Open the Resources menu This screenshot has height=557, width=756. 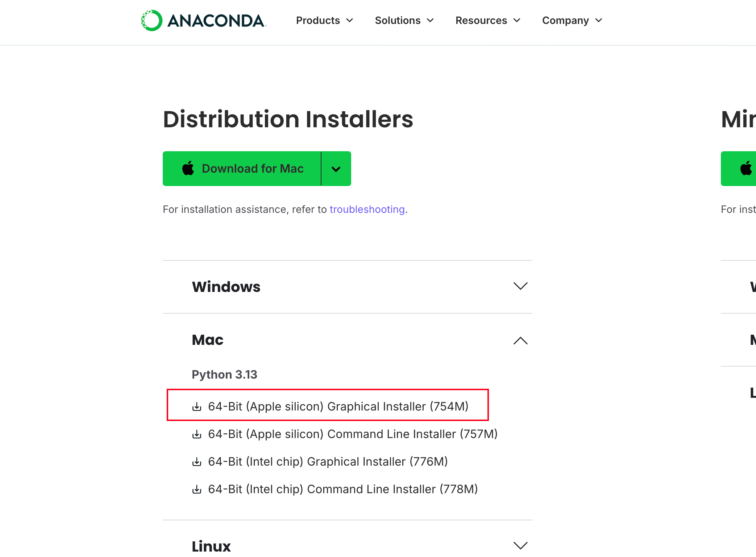pyautogui.click(x=488, y=21)
